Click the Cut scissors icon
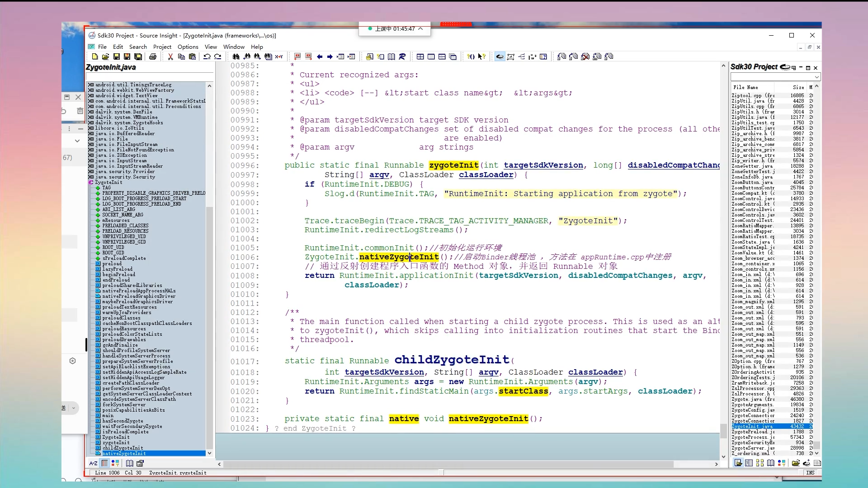The width and height of the screenshot is (868, 488). point(170,56)
